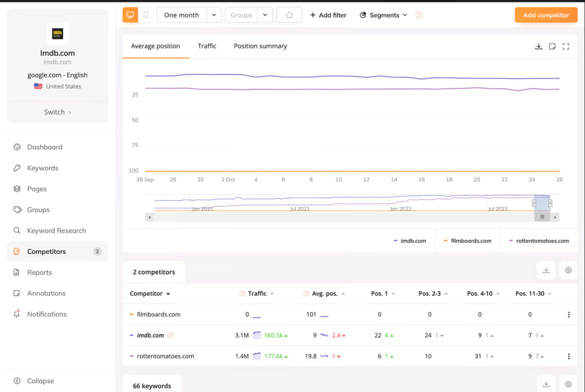The image size is (585, 392).
Task: Click the right handle of timeline range slider
Action: point(550,203)
